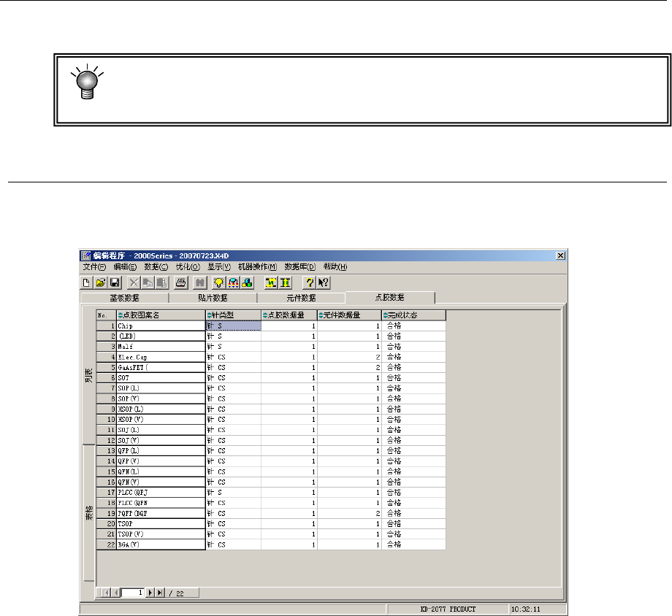
Task: Switch to the 贴片数据 tab
Action: point(213,298)
